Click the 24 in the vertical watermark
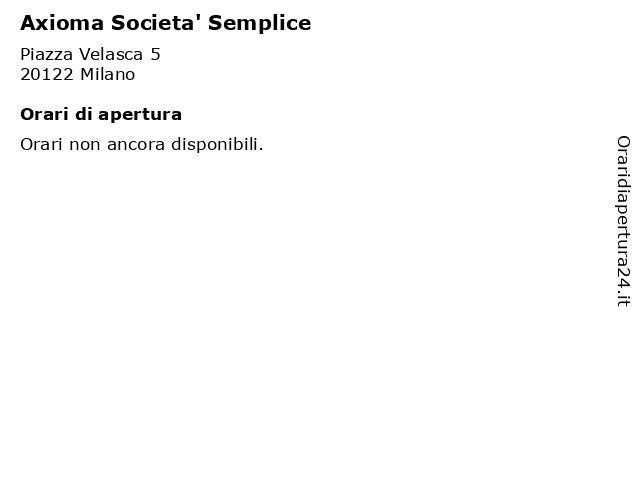Viewport: 640px width, 480px height. click(623, 278)
